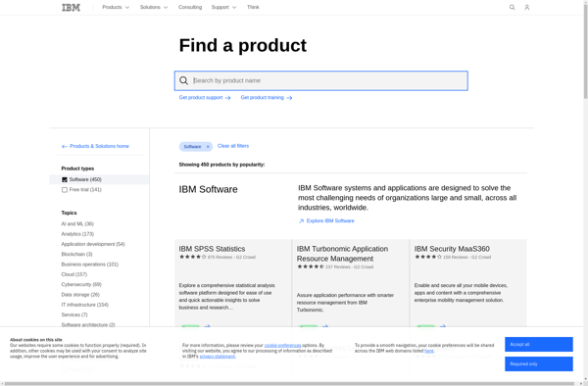Open IBM Security MaaS360 card title
The height and width of the screenshot is (386, 588).
point(452,249)
